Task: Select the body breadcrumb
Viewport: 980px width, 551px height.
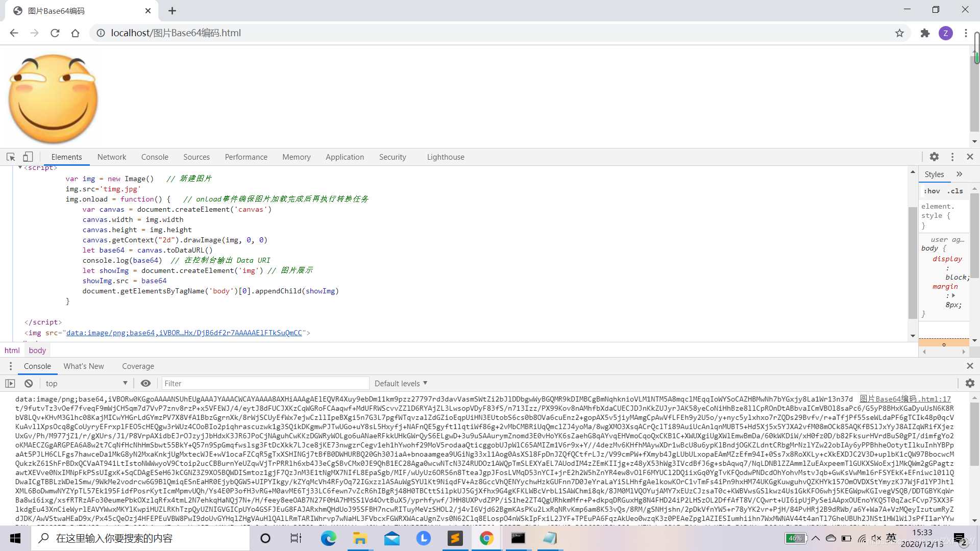Action: pyautogui.click(x=37, y=350)
